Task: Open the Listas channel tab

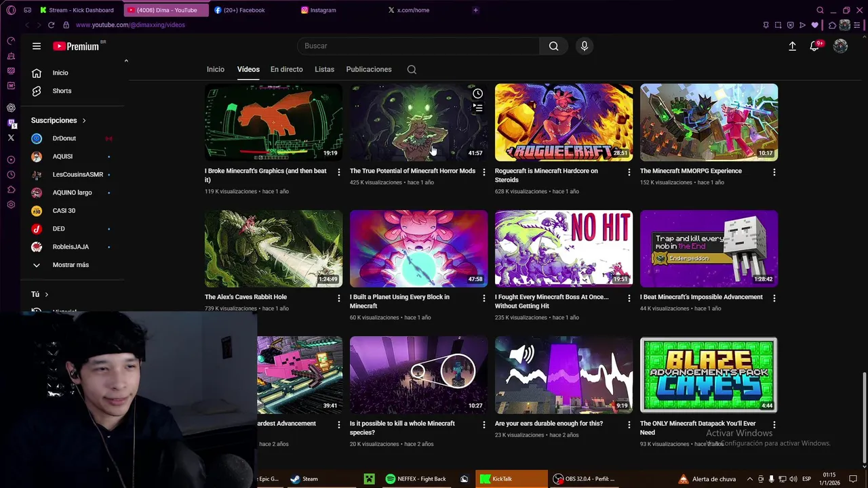Action: (324, 69)
